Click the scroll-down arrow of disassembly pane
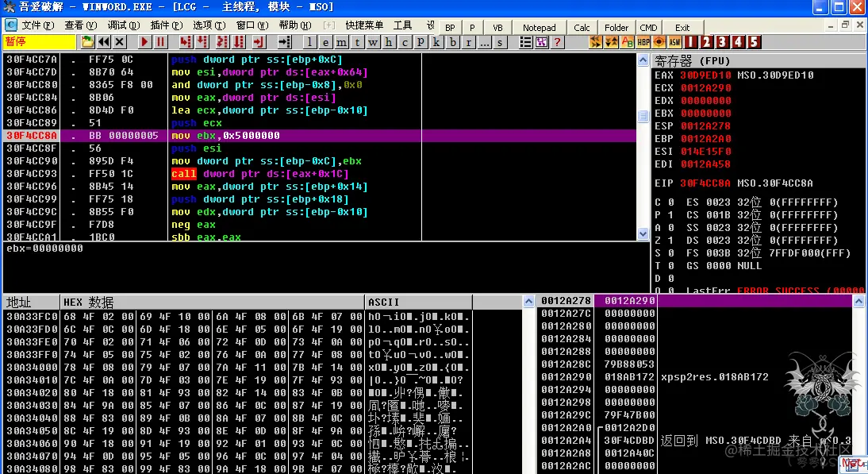Viewport: 868px width, 474px height. click(x=643, y=233)
